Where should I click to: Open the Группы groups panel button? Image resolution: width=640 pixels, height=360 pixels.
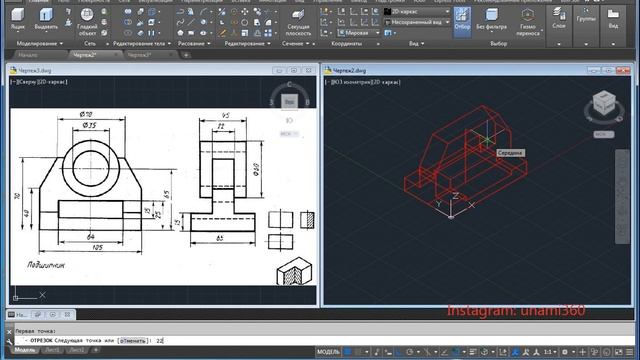tap(586, 16)
